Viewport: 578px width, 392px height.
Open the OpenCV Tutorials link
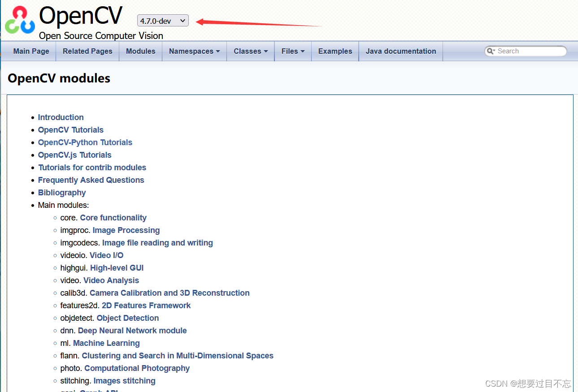pos(70,130)
